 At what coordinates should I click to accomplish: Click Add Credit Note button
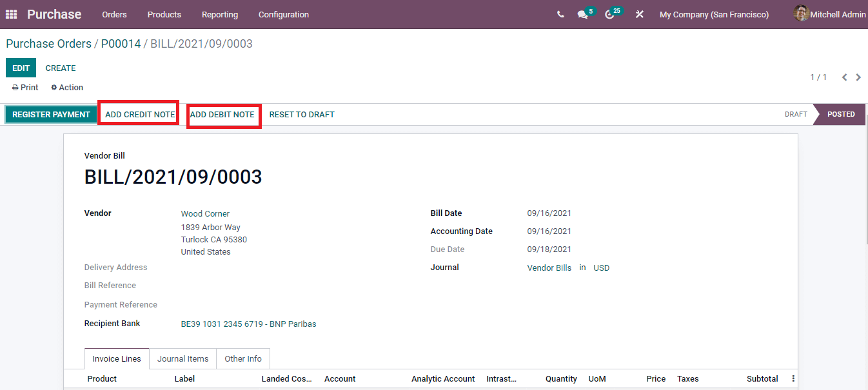(140, 115)
